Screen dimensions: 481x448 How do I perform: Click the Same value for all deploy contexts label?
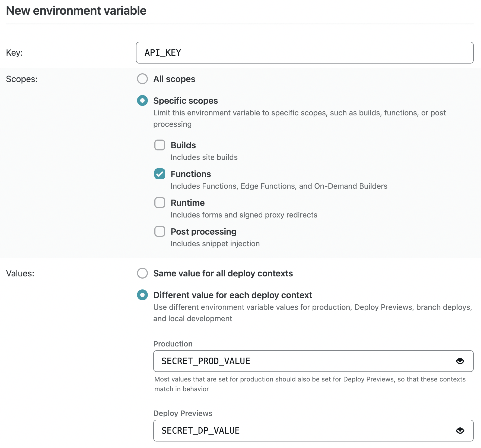click(223, 273)
